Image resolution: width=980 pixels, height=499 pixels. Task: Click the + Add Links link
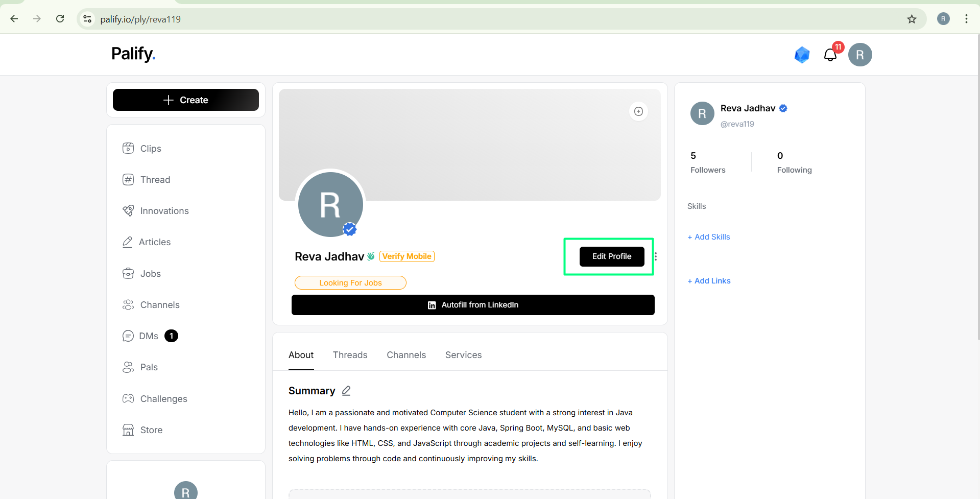click(709, 281)
